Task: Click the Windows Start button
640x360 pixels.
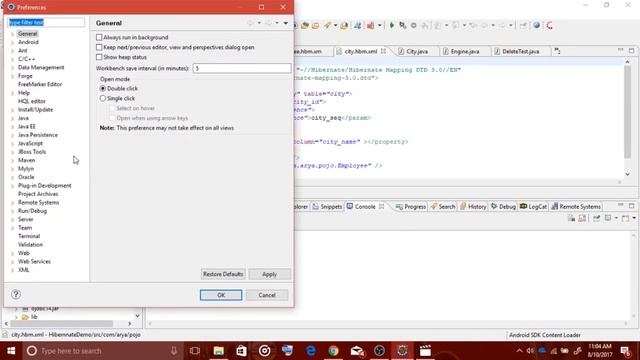Action: [11, 351]
